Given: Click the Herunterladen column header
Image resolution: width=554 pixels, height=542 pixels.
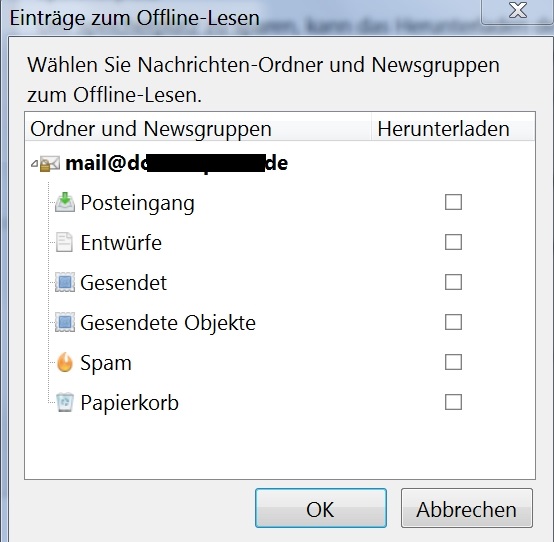Looking at the screenshot, I should [453, 129].
